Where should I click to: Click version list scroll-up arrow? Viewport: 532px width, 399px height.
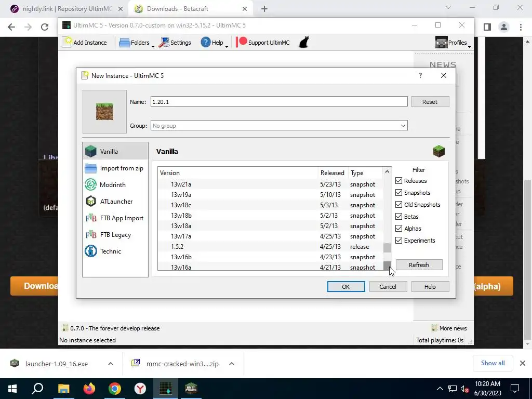387,171
